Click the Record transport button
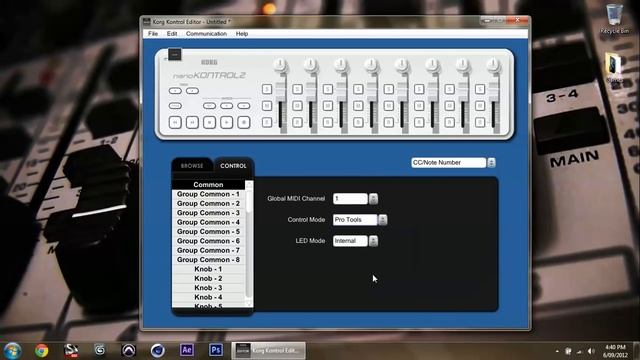 pos(244,122)
